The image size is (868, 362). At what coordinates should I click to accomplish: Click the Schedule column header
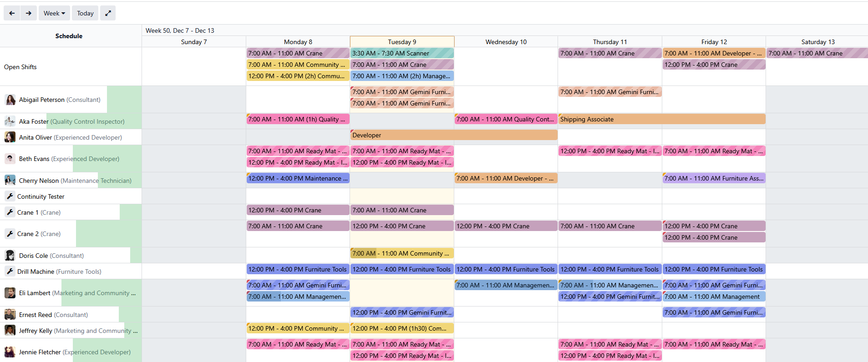(x=69, y=36)
